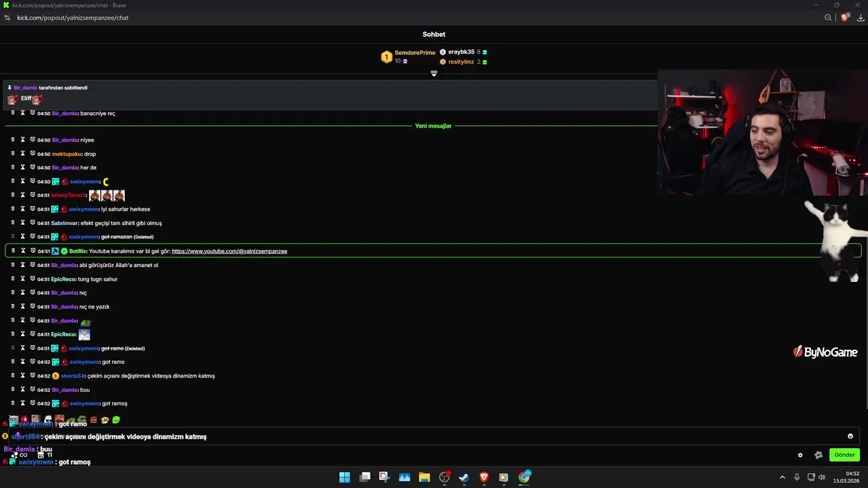868x488 pixels.
Task: Delete shorts54's çekim açısını message
Action: tap(12, 375)
